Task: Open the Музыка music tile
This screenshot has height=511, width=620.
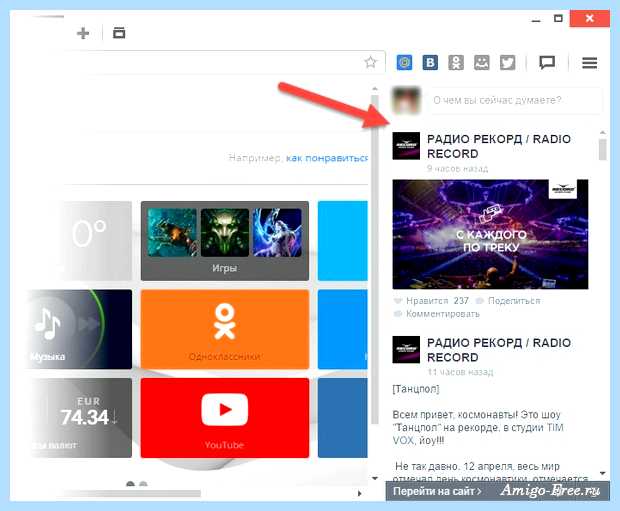Action: tap(79, 329)
